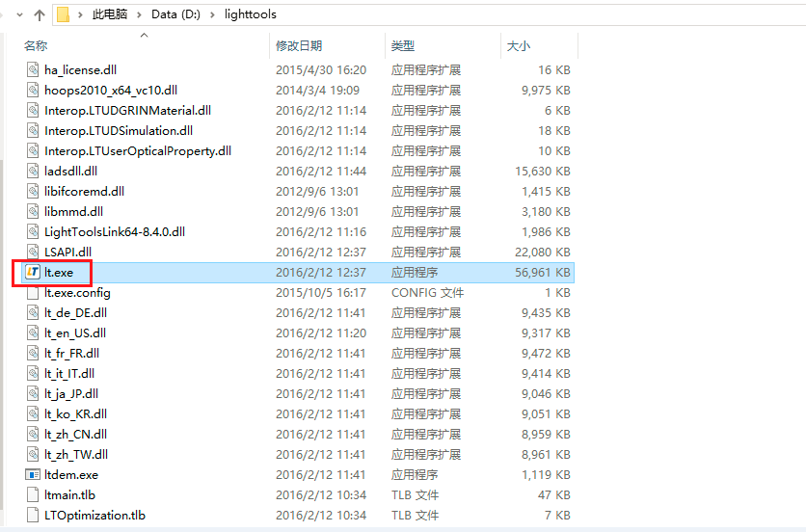Select file name lt_zh_TW.dll
The width and height of the screenshot is (806, 532).
coord(76,454)
